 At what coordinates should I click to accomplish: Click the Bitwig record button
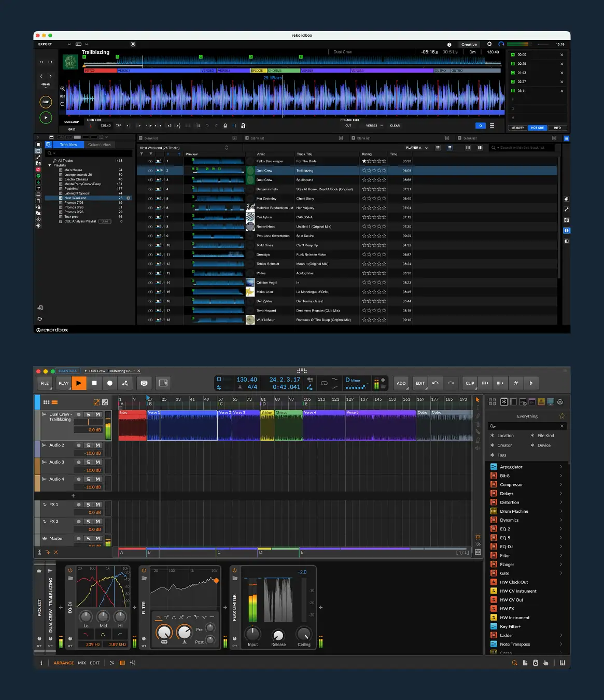(x=110, y=383)
